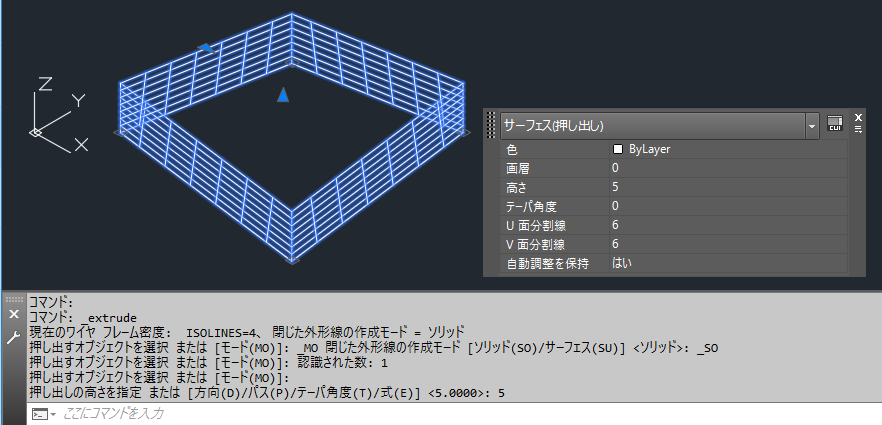882x425 pixels.
Task: Open the surface type dropdown in Quick Properties
Action: coord(811,126)
